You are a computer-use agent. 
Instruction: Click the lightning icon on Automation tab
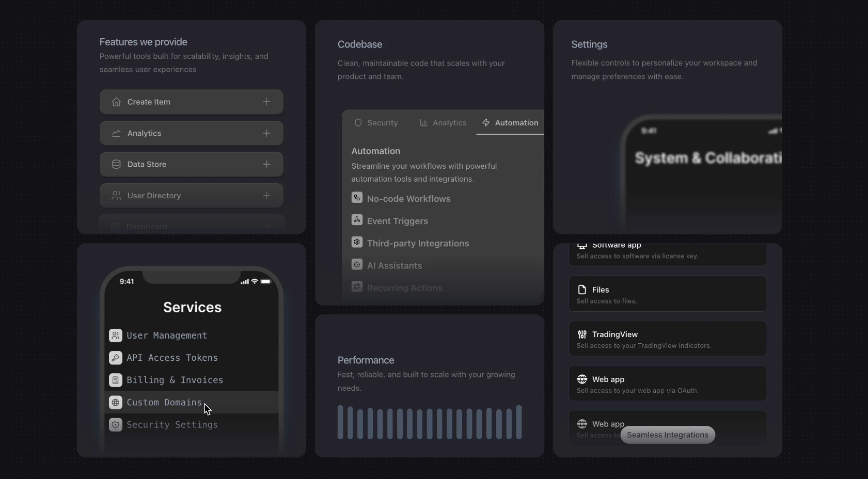tap(486, 123)
